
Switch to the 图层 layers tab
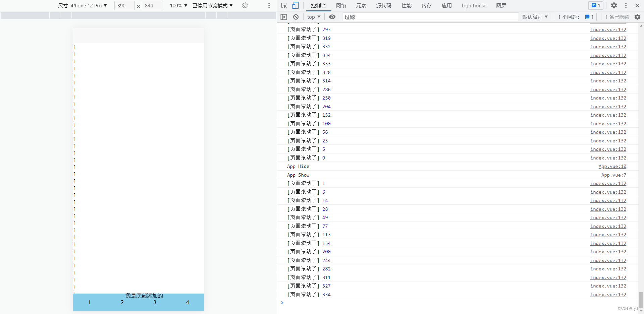(501, 6)
